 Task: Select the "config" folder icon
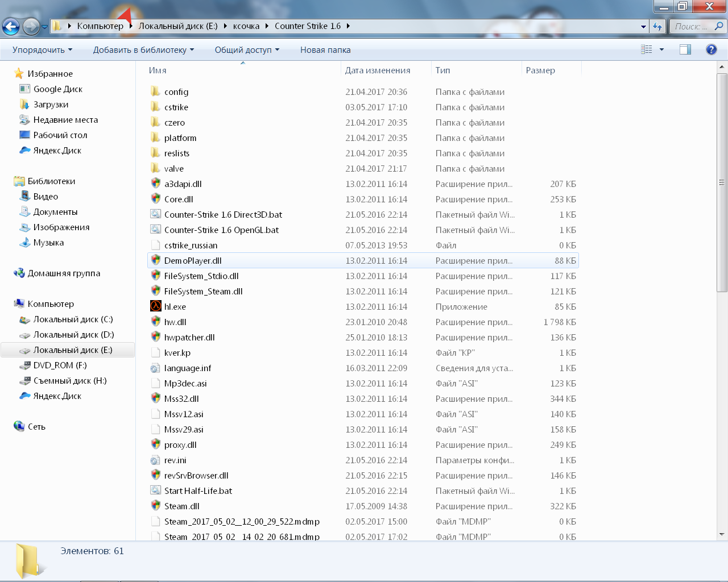tap(155, 92)
